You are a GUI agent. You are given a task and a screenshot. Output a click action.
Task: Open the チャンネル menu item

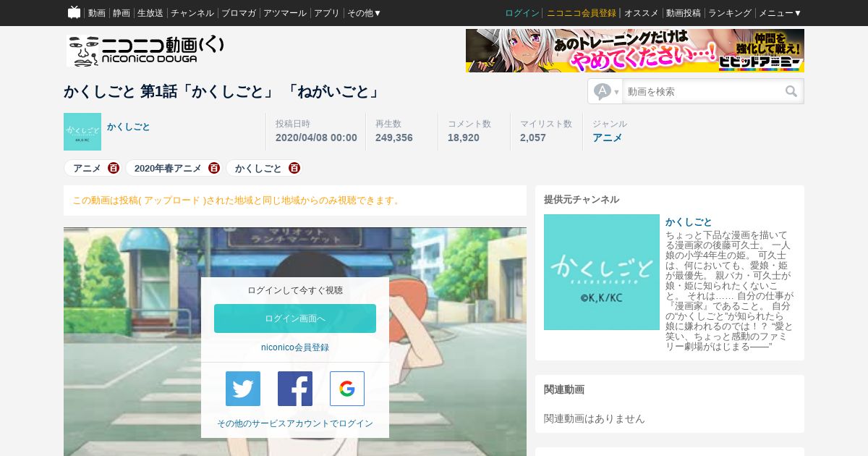(192, 13)
